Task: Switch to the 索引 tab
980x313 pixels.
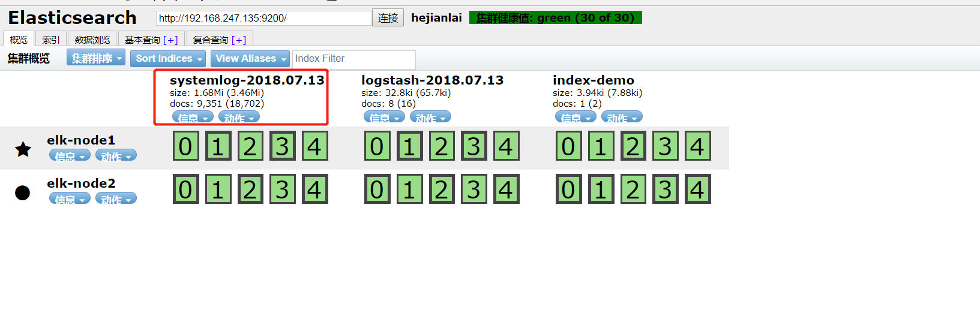Action: (x=50, y=40)
